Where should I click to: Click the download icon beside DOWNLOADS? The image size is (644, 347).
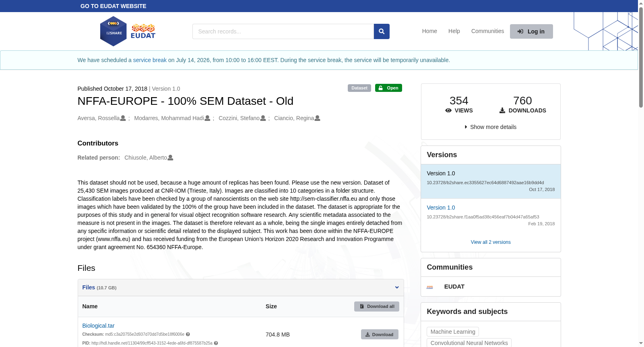502,110
